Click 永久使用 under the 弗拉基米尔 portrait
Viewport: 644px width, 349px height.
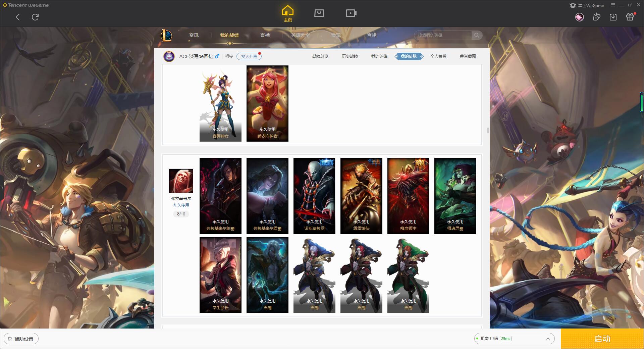coord(181,205)
